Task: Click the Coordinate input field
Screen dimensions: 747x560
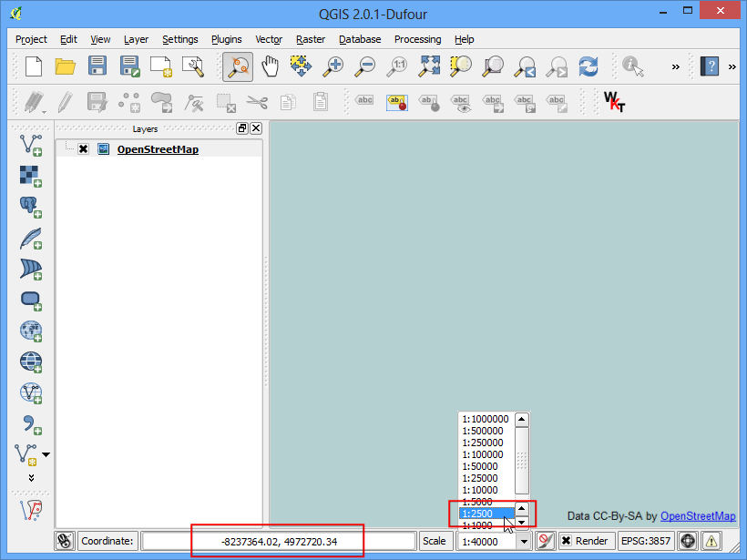Action: (279, 542)
